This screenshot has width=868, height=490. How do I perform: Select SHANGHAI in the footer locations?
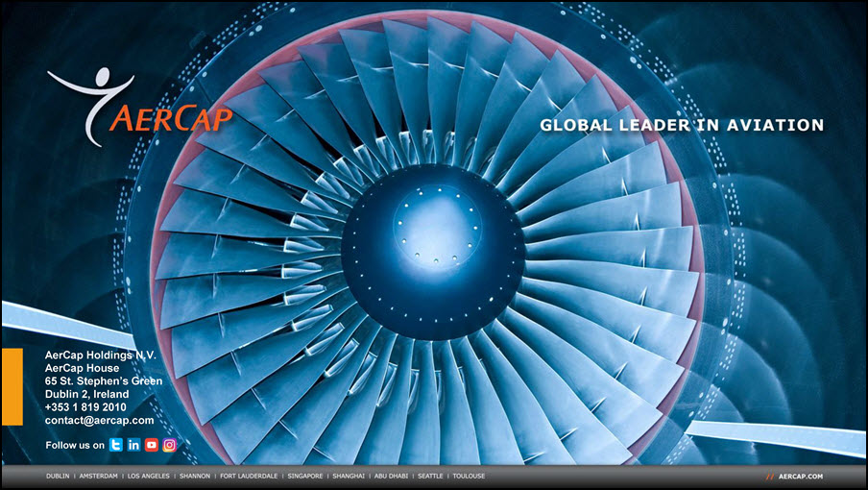click(349, 477)
